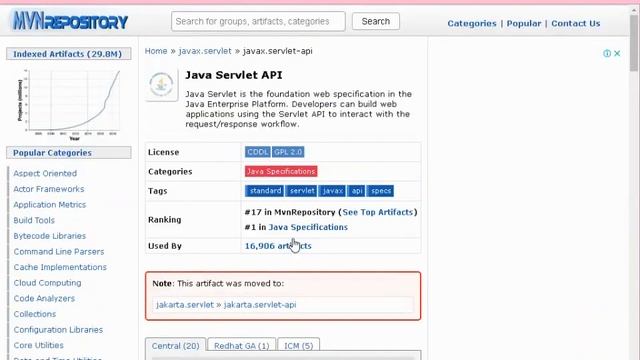Open the Contact Us link
Screen dimensions: 640x360
click(576, 23)
